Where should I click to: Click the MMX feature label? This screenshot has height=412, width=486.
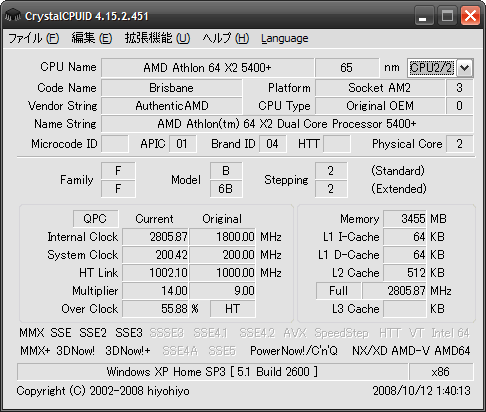click(32, 333)
